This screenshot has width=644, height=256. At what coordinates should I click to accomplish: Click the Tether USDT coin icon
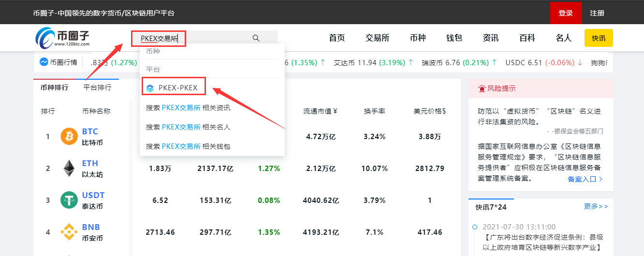pos(69,200)
